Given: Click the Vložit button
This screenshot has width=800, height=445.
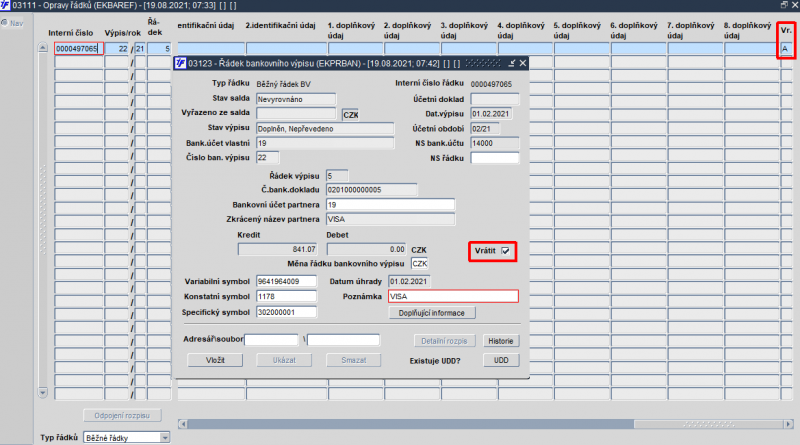Looking at the screenshot, I should click(x=215, y=360).
